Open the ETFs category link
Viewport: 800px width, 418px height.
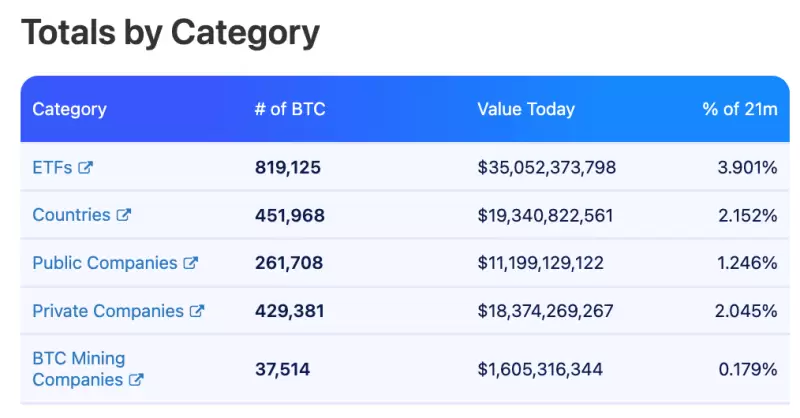[52, 167]
